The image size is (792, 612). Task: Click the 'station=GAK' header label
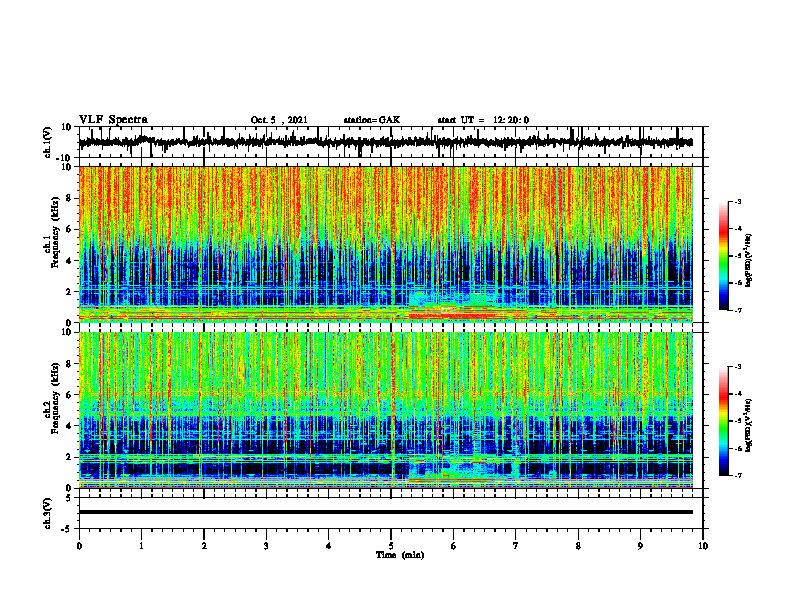372,120
